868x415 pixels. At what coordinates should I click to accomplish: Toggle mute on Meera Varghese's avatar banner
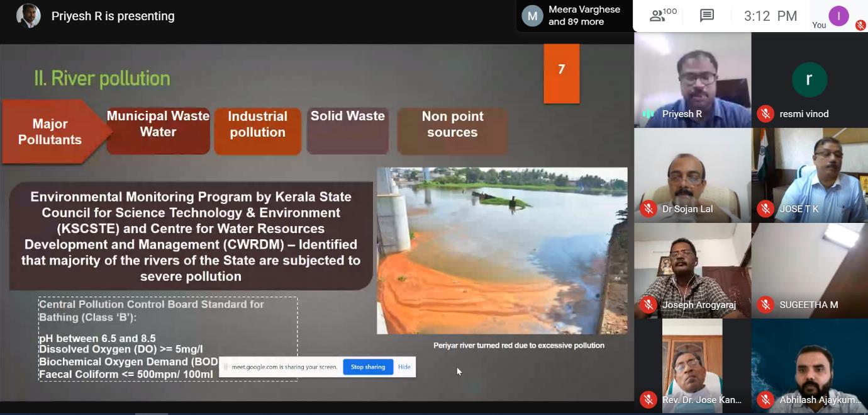[x=531, y=16]
